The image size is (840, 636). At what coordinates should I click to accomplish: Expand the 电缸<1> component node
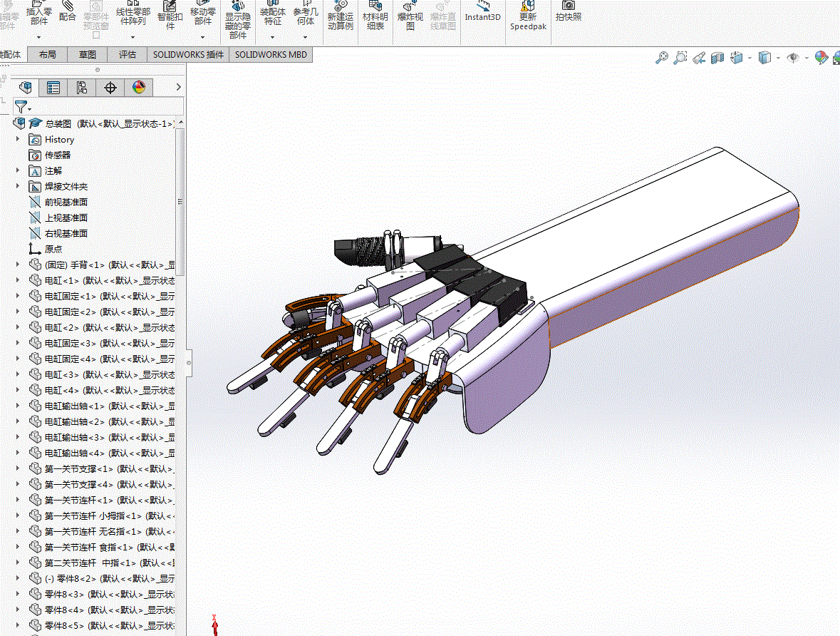tap(18, 280)
